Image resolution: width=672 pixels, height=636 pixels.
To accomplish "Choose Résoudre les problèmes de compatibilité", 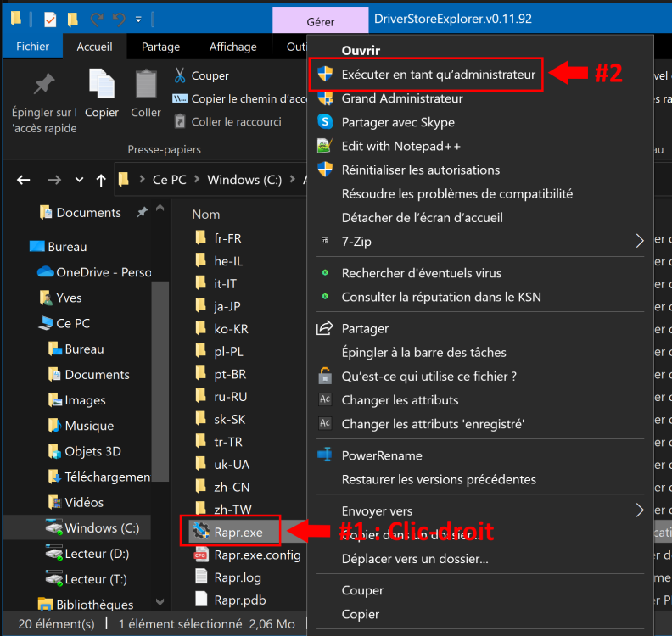I will (x=456, y=194).
